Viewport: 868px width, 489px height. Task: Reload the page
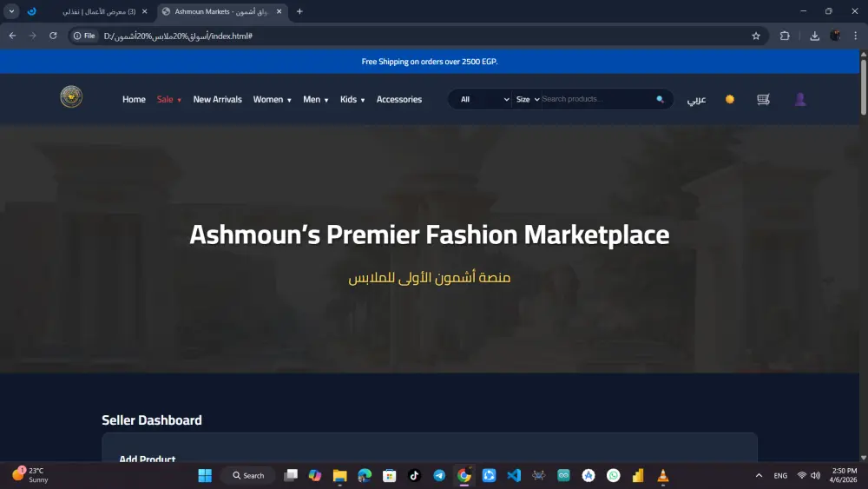coord(53,36)
